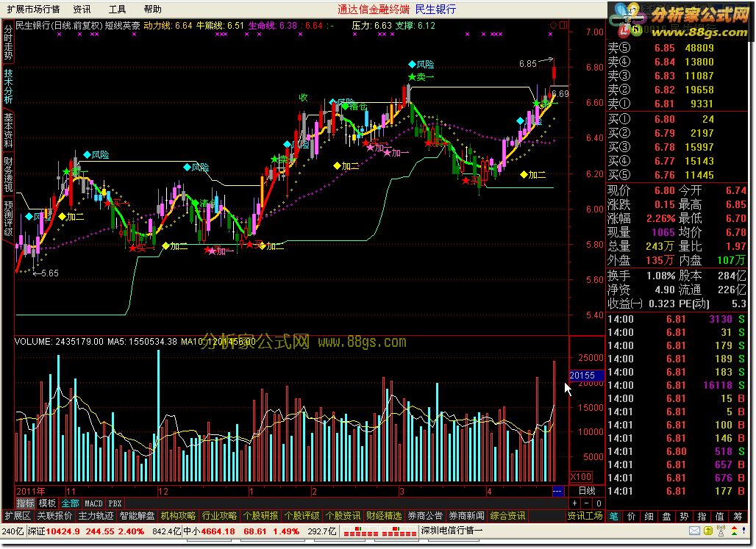Open 综合资讯 news tab

click(507, 516)
